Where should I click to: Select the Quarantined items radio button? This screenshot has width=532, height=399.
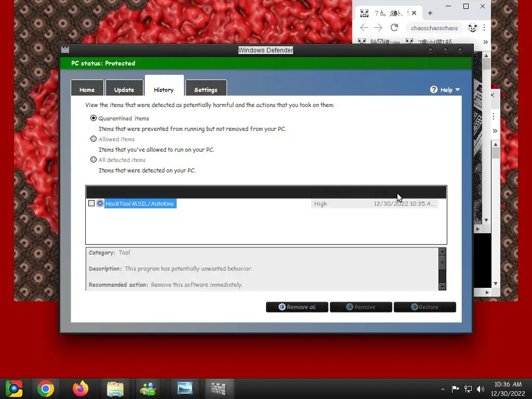click(94, 118)
